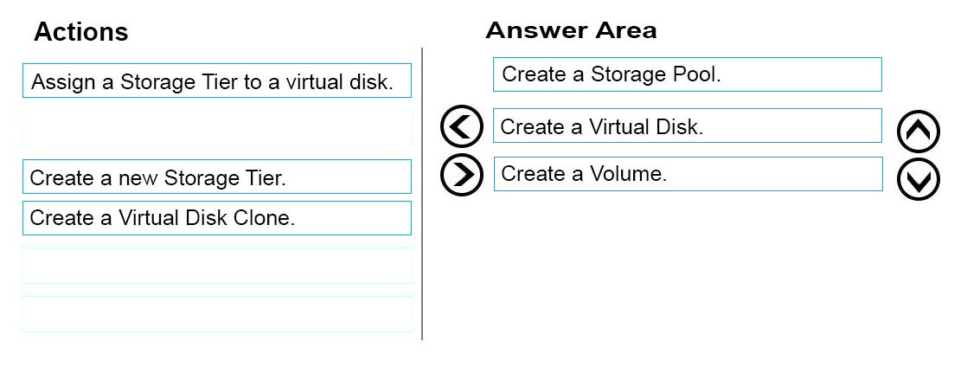Click the empty slot under the Assign Storage Tier action
The height and width of the screenshot is (386, 980).
(217, 128)
